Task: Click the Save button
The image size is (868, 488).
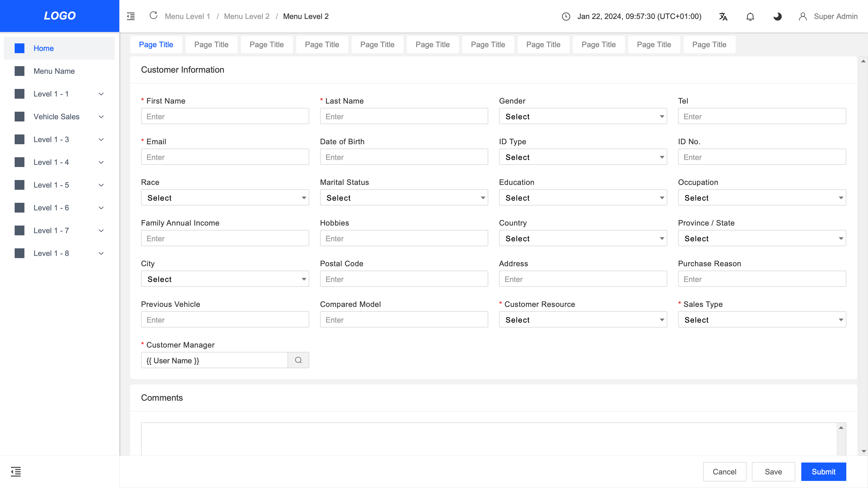Action: point(773,471)
